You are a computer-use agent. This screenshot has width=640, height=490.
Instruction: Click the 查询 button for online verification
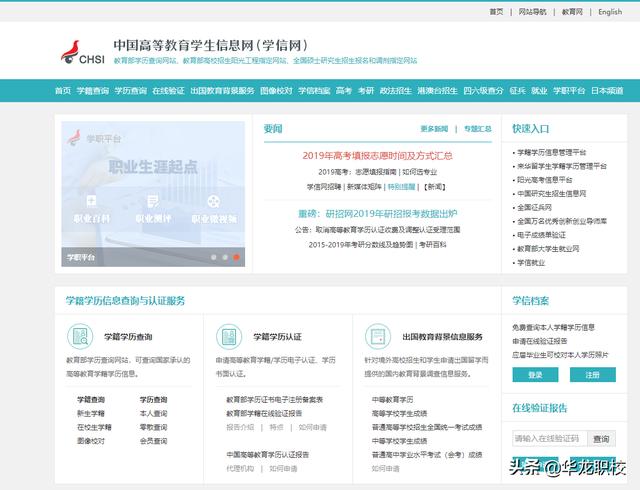pyautogui.click(x=601, y=439)
